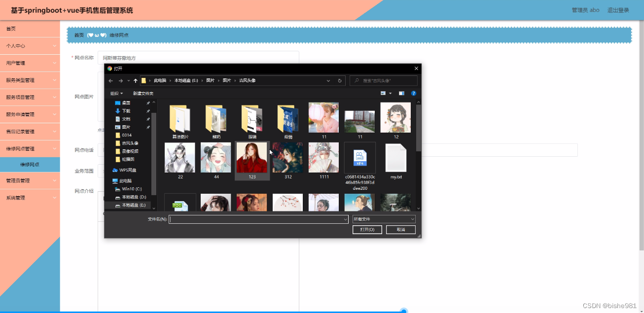
Task: Click the 打开(O) button to confirm
Action: click(367, 229)
